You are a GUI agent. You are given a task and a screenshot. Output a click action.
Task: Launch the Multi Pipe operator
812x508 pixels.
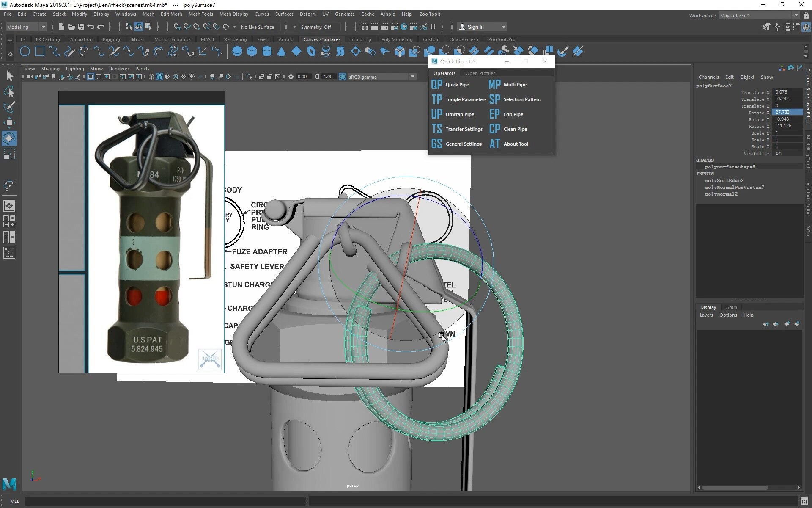click(514, 84)
